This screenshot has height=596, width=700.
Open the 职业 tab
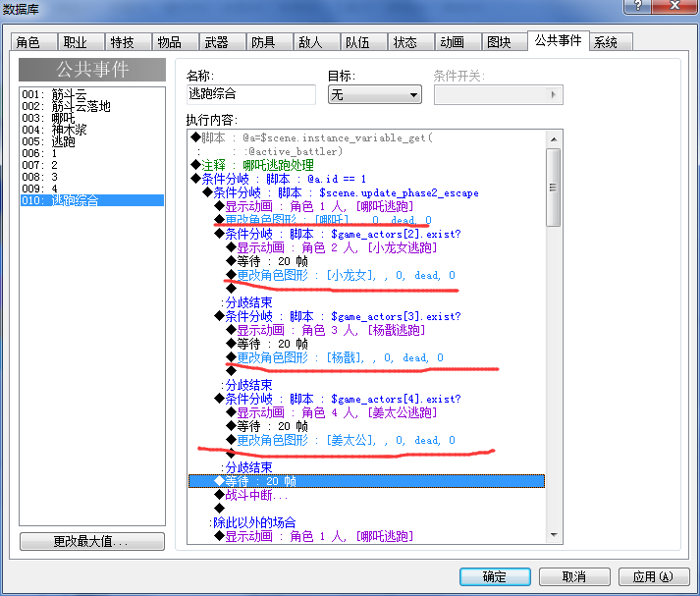coord(81,42)
